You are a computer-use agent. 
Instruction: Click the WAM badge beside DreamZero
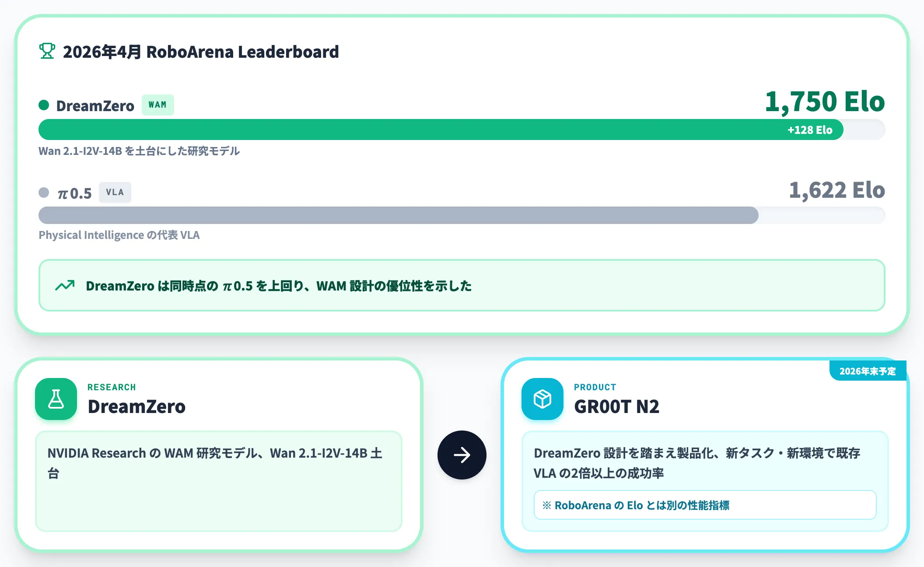[x=157, y=105]
